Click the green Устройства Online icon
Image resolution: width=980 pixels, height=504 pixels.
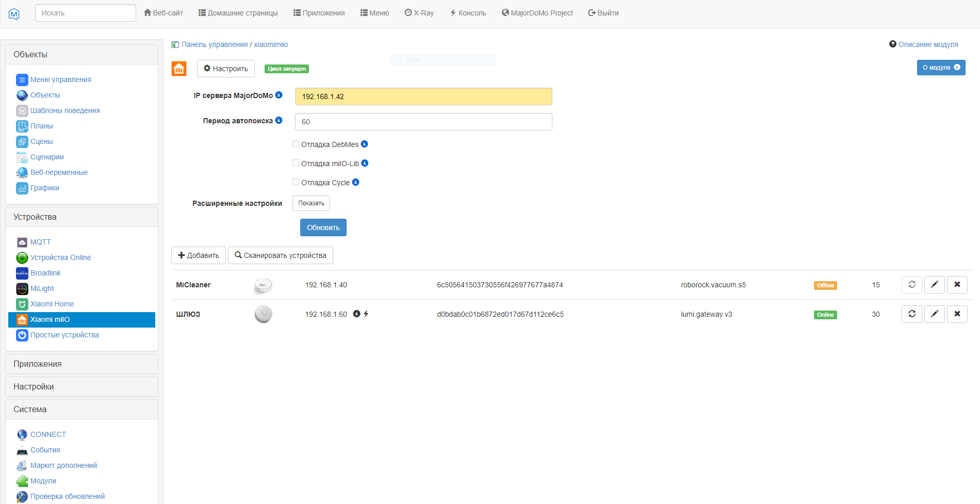tap(22, 257)
